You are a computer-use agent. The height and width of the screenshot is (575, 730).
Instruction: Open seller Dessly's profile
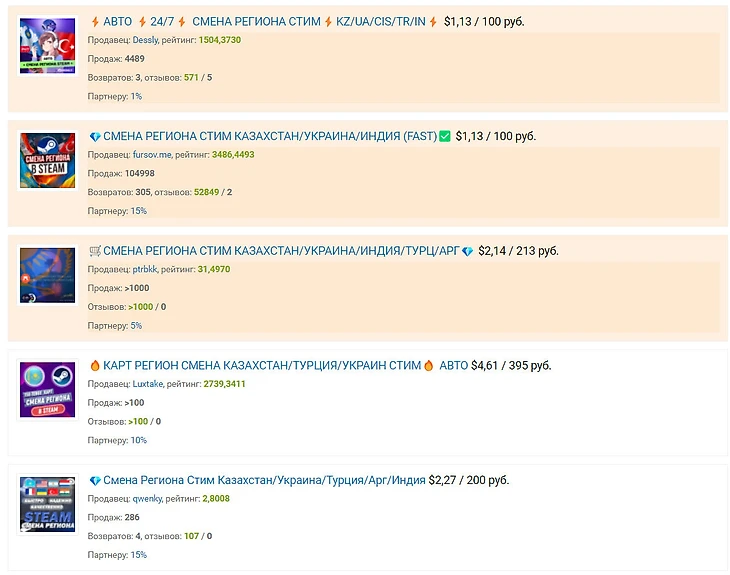click(x=146, y=40)
